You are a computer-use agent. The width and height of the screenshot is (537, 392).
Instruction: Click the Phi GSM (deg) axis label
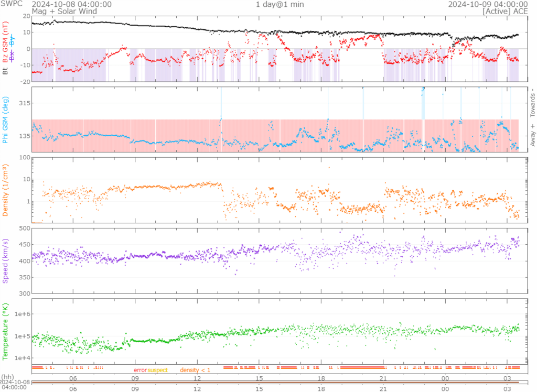(x=5, y=119)
